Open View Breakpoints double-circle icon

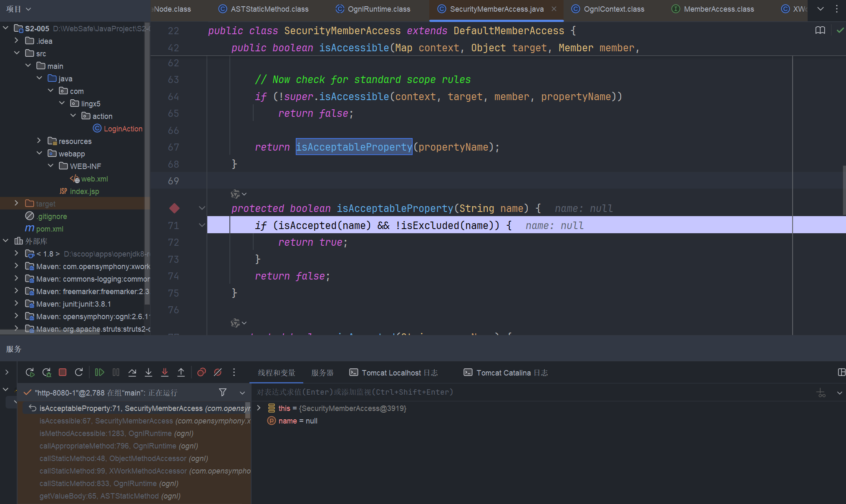coord(201,373)
